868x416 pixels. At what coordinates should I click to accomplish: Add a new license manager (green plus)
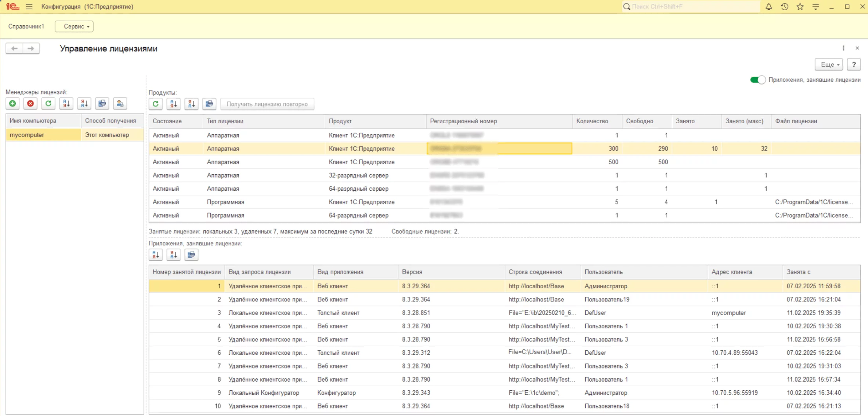pyautogui.click(x=12, y=104)
